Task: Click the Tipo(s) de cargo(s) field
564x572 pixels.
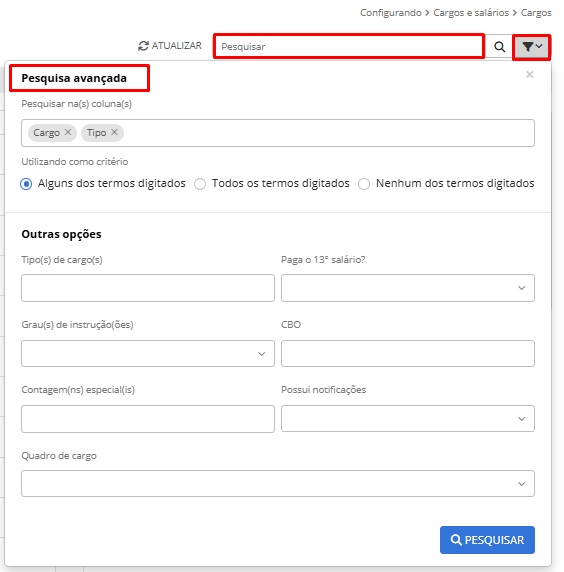Action: (x=148, y=288)
